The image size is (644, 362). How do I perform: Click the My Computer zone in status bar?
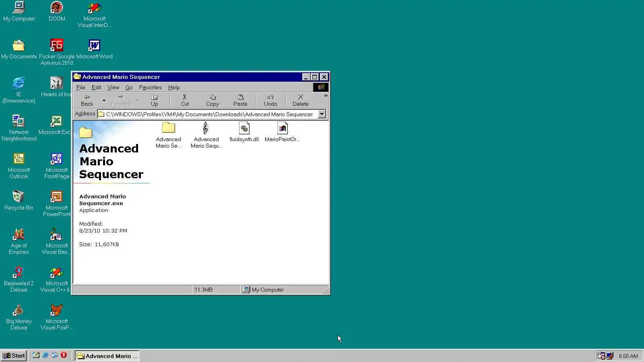[x=282, y=290]
